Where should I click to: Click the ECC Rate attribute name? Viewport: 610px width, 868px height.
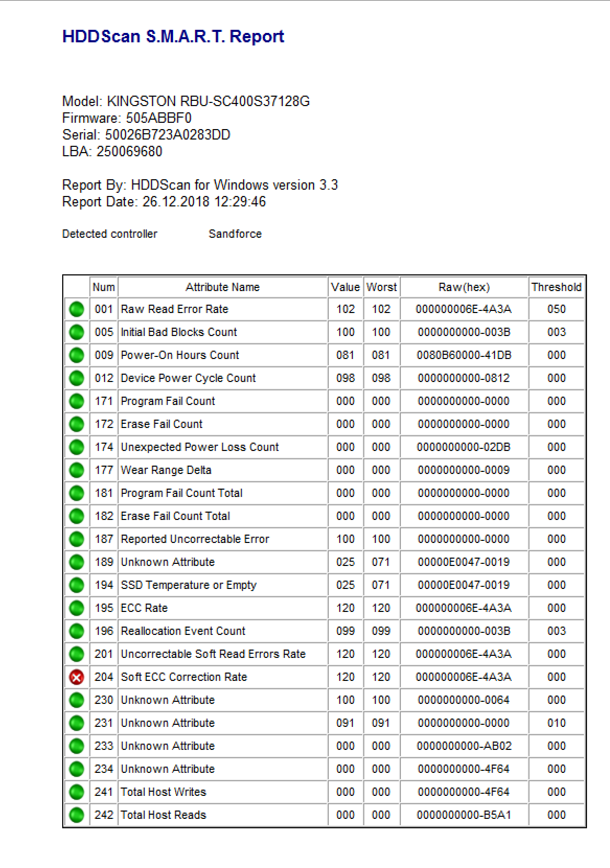coord(144,608)
